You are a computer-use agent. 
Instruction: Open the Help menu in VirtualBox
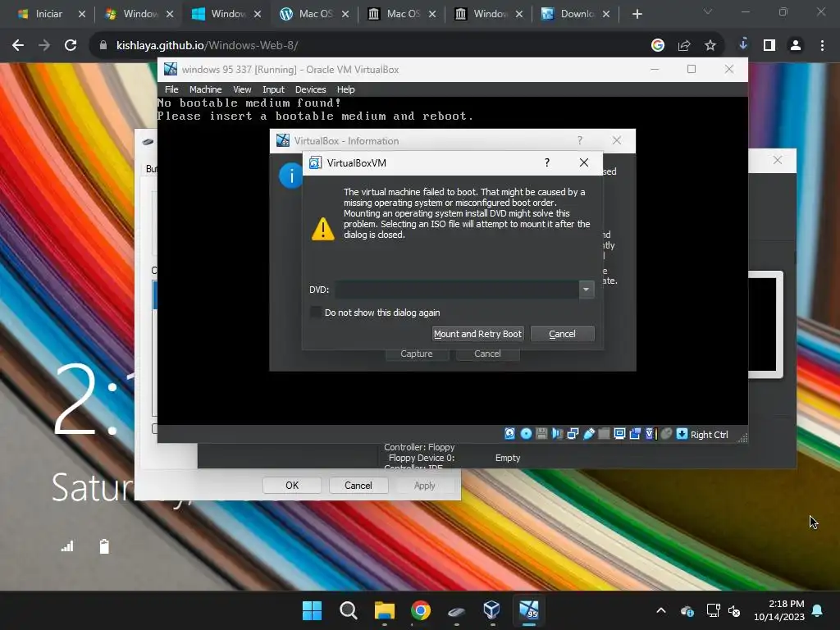(345, 89)
